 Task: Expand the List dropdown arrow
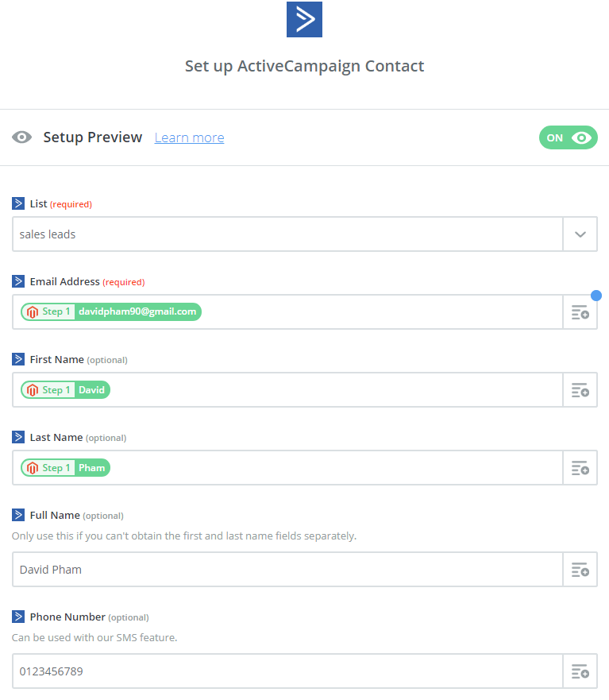tap(580, 234)
